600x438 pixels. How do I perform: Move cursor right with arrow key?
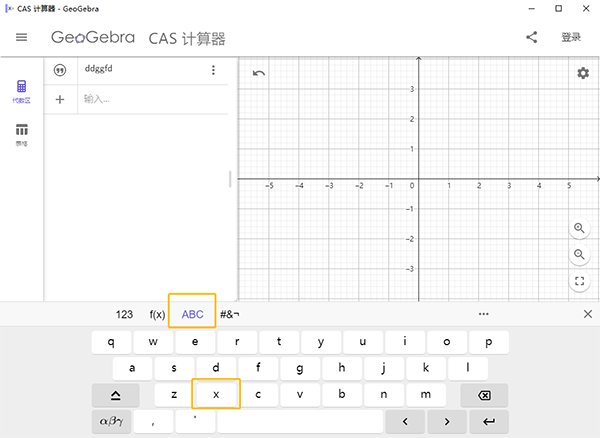(447, 422)
